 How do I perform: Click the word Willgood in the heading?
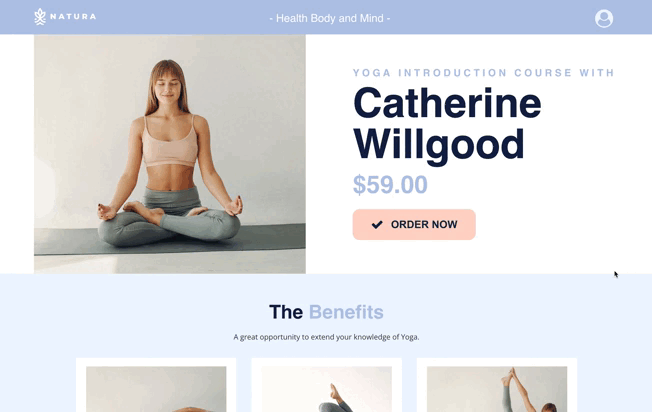438,144
